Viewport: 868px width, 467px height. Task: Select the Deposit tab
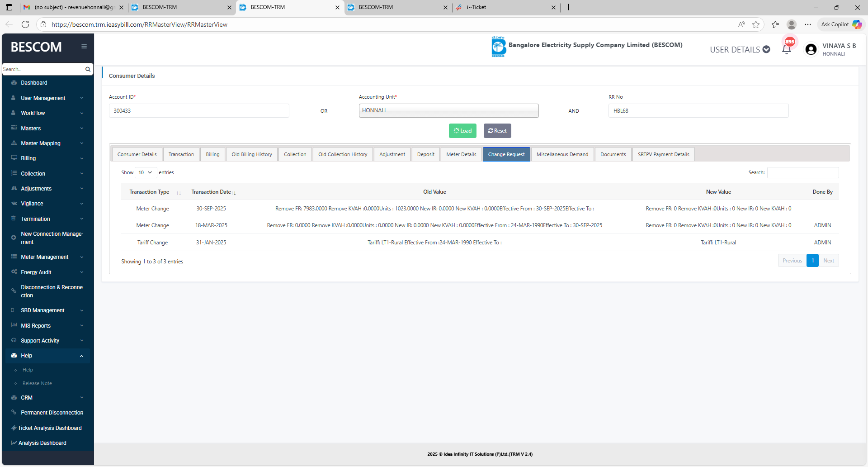[426, 154]
